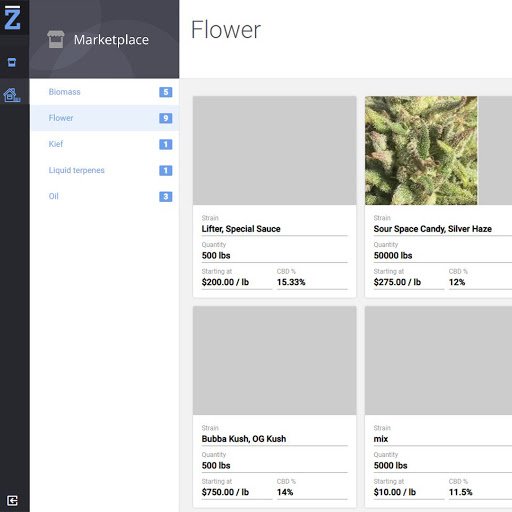This screenshot has width=512, height=512.
Task: Click the 14% CBD value
Action: point(285,492)
